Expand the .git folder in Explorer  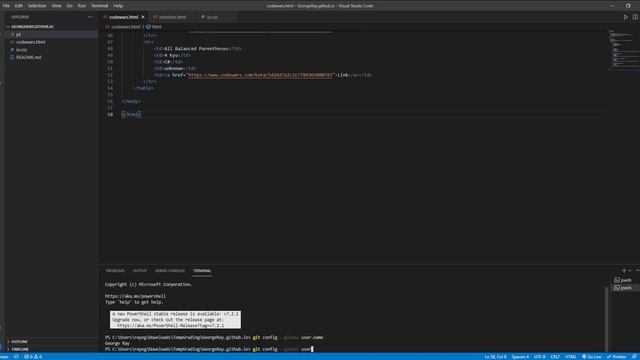point(51,34)
